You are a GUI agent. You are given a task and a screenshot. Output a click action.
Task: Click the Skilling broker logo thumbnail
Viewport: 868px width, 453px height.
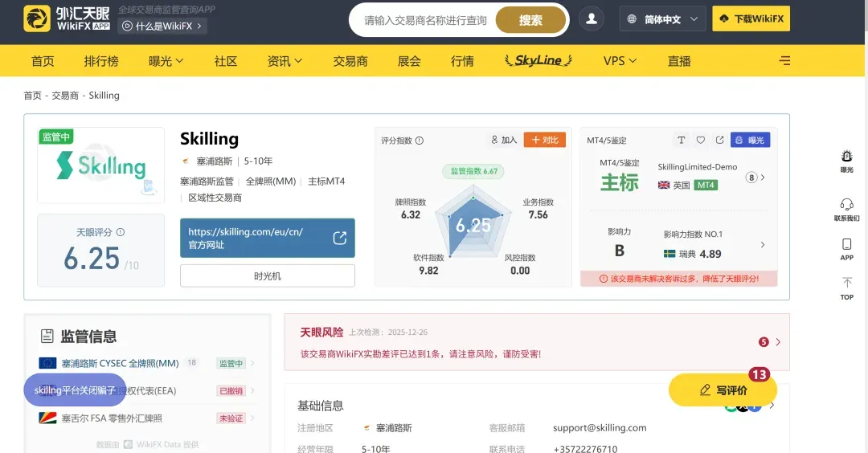point(100,165)
